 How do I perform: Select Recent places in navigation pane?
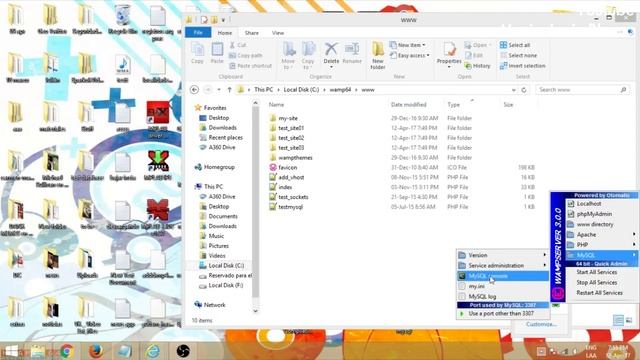(225, 138)
